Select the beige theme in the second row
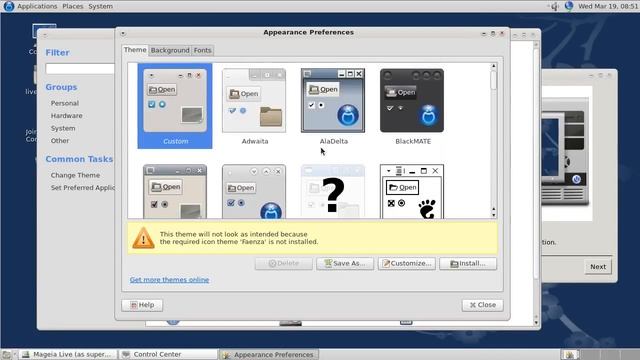The height and width of the screenshot is (360, 640). point(175,191)
